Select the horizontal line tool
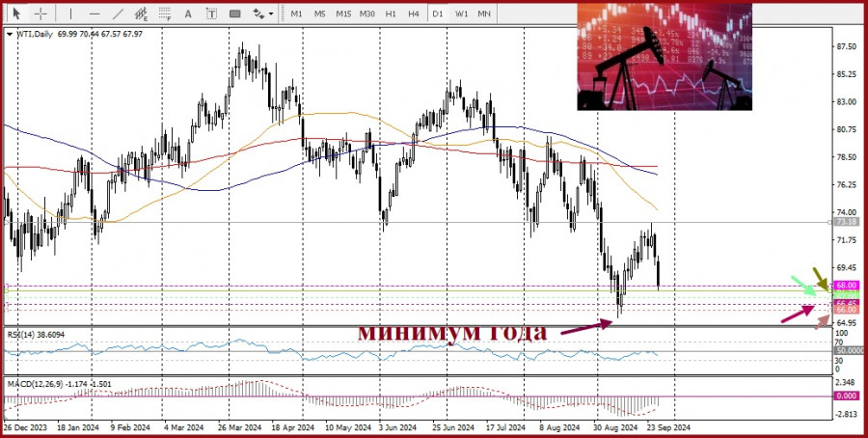868x438 pixels. pos(95,14)
